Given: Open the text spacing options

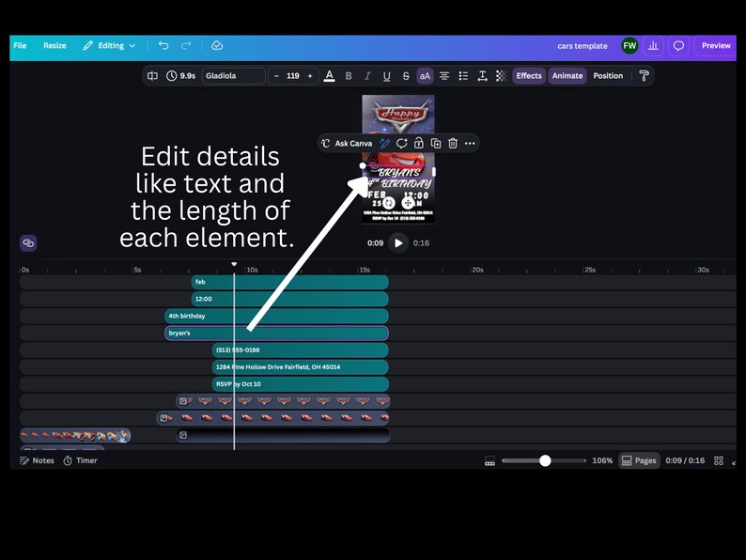Looking at the screenshot, I should [482, 76].
